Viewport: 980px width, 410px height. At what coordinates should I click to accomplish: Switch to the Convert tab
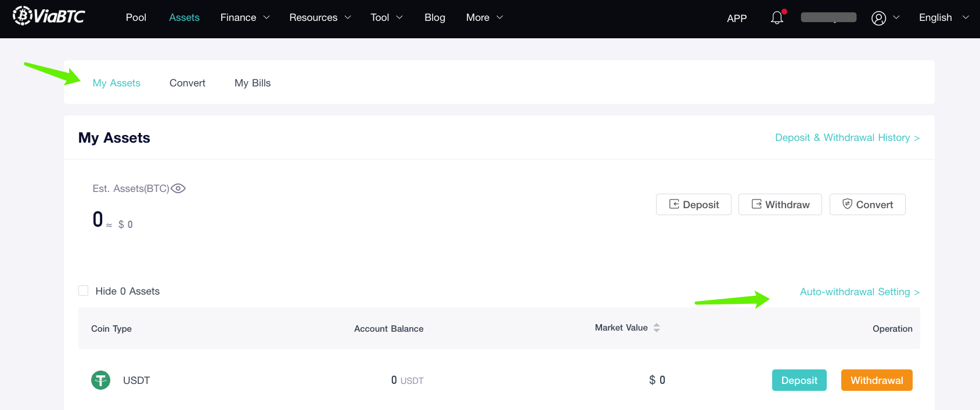pos(188,83)
